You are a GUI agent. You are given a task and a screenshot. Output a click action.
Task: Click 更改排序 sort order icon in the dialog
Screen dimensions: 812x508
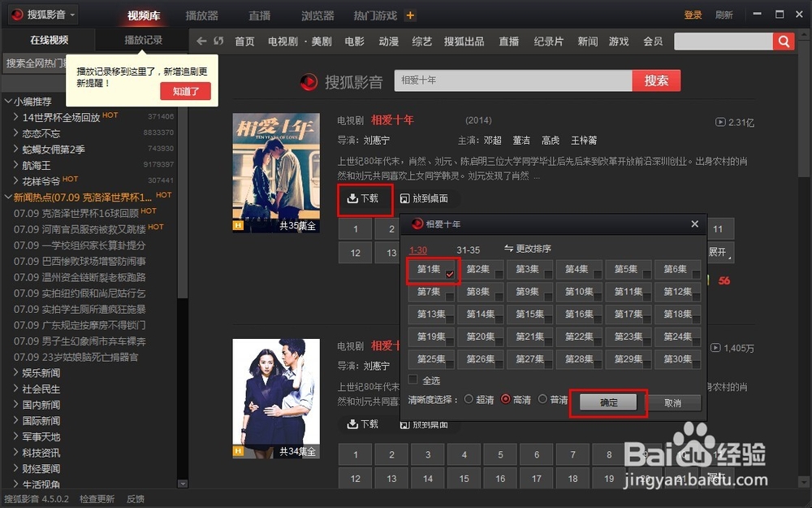pyautogui.click(x=508, y=248)
